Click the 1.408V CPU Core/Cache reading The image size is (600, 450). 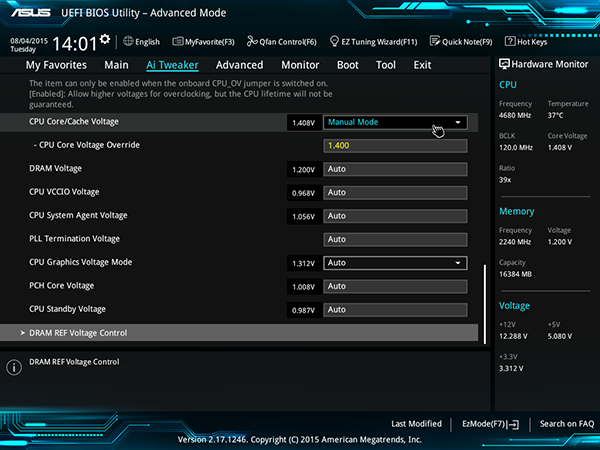coord(304,123)
